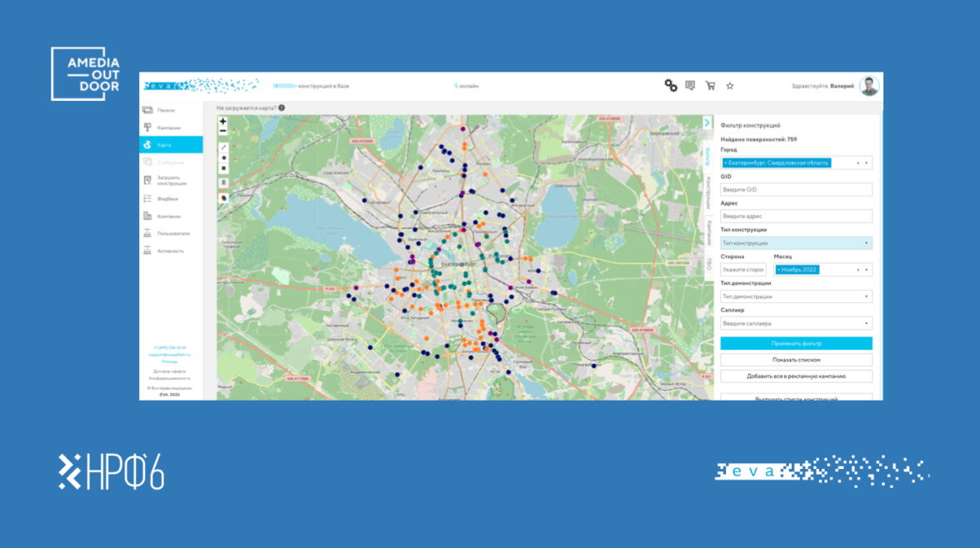Open the shopping cart icon
This screenshot has height=548, width=980.
pos(710,85)
